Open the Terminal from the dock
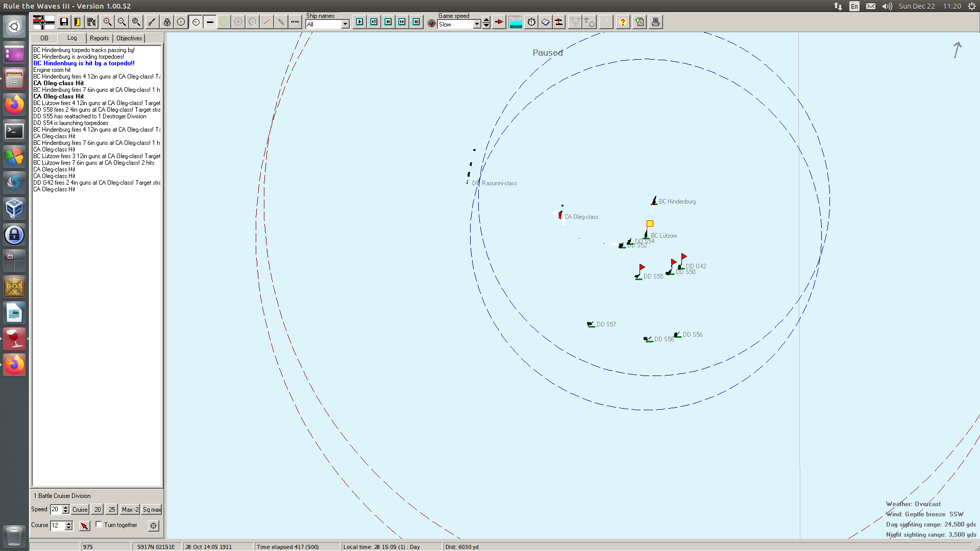Screen dimensions: 980x551 click(14, 131)
